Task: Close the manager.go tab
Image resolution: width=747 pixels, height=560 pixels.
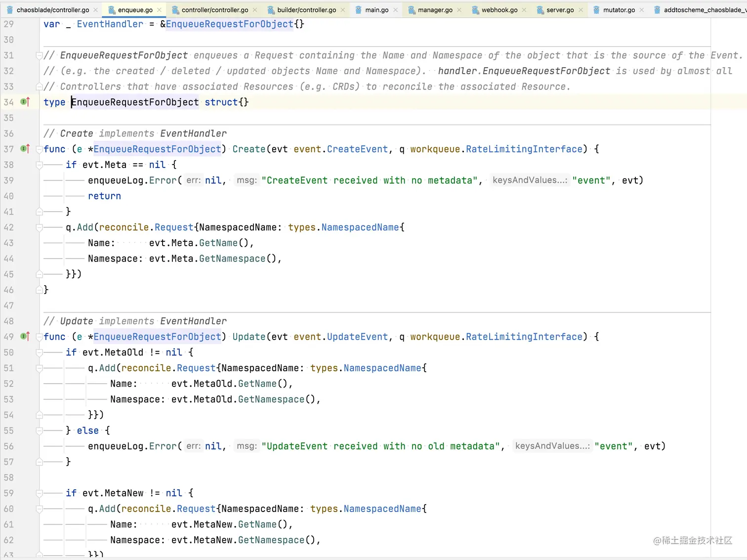Action: click(x=459, y=10)
